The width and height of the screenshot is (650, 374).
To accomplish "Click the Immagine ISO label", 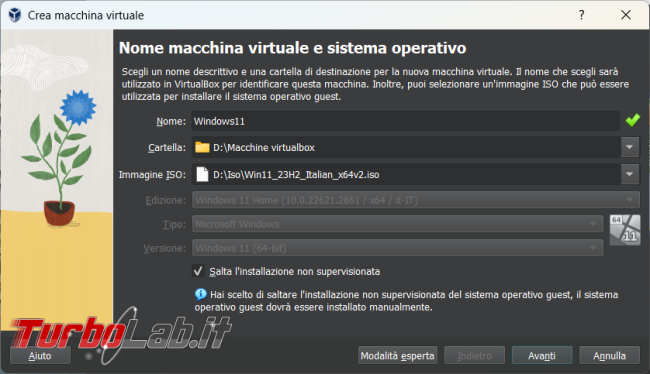I will pos(152,175).
